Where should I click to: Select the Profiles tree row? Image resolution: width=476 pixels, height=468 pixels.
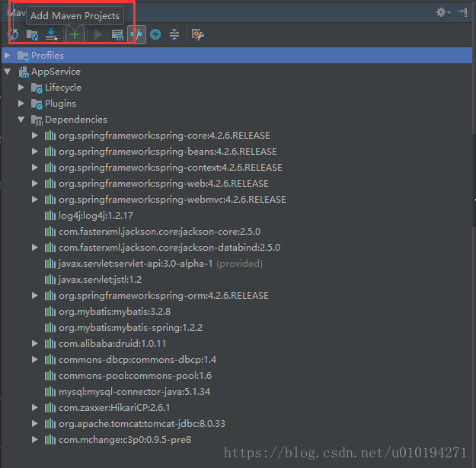237,56
